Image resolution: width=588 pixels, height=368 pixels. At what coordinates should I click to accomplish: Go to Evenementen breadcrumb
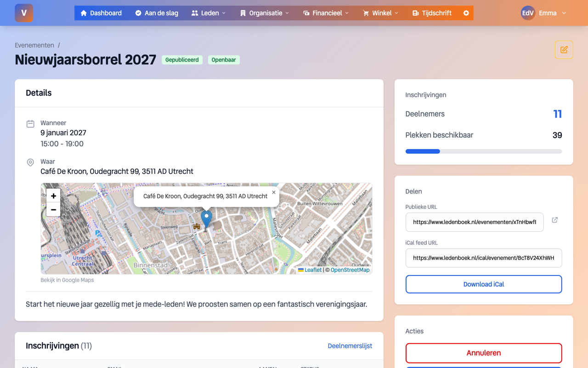click(x=34, y=45)
